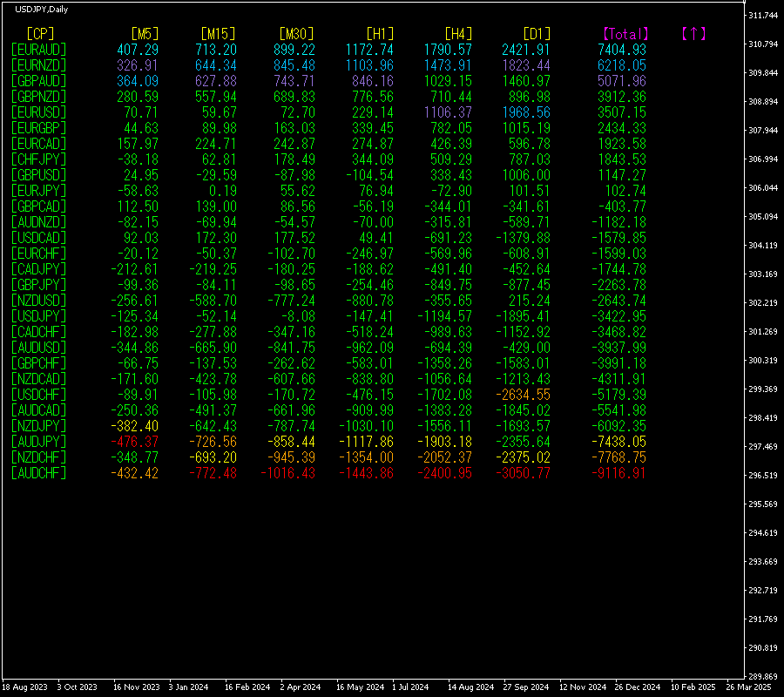Click the orange D1 value -2634.55
The width and height of the screenshot is (784, 697).
click(x=523, y=394)
